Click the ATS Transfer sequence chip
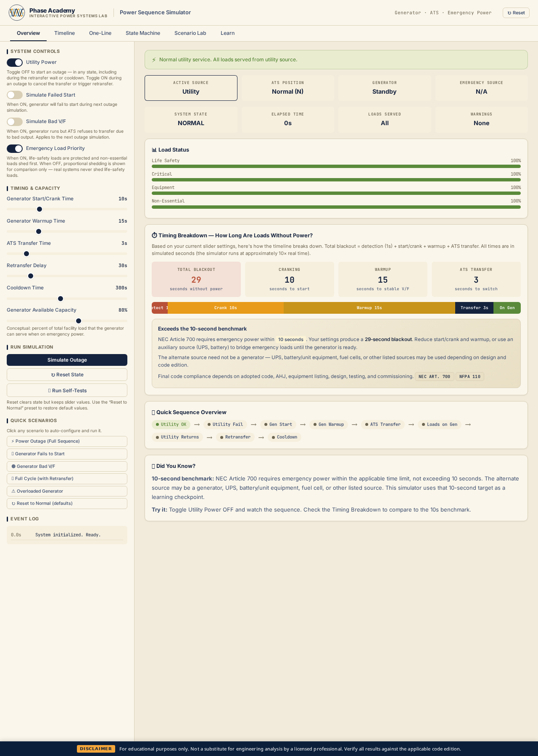 (383, 425)
